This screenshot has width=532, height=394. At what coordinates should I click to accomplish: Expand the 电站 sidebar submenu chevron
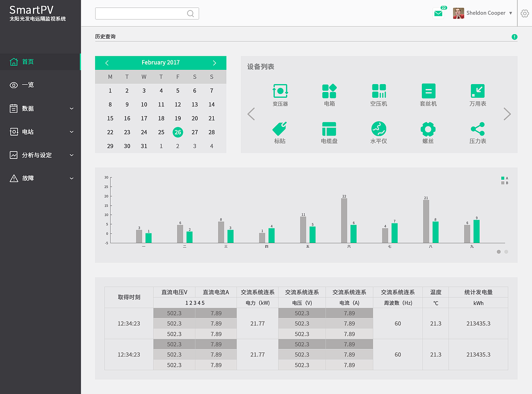pos(71,132)
